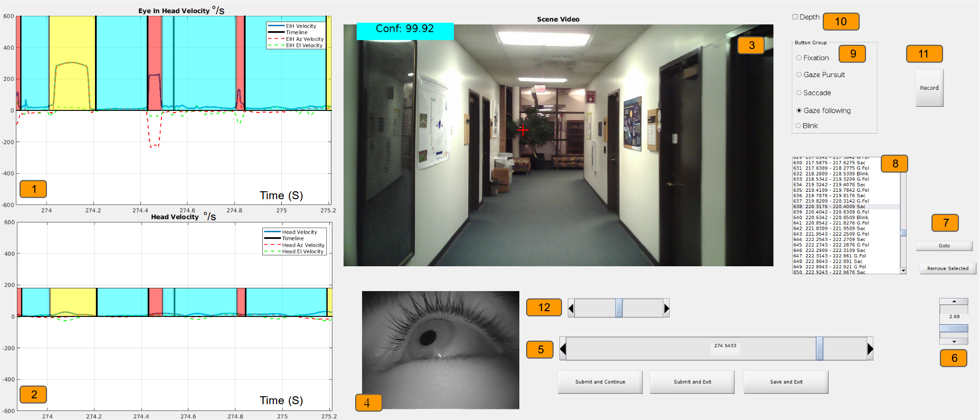Click the time slider thumb handle

pyautogui.click(x=820, y=349)
